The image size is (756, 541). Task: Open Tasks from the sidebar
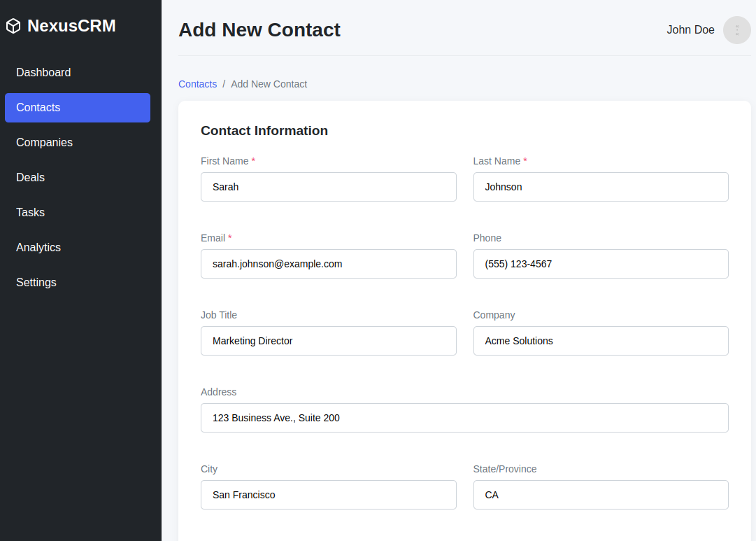30,213
